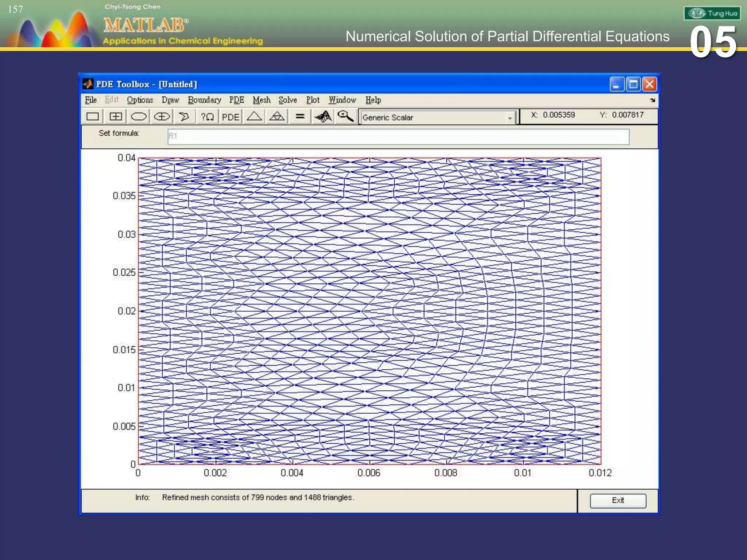This screenshot has width=747, height=560.
Task: Enter boundary mode via ∂Ω icon
Action: tap(208, 117)
